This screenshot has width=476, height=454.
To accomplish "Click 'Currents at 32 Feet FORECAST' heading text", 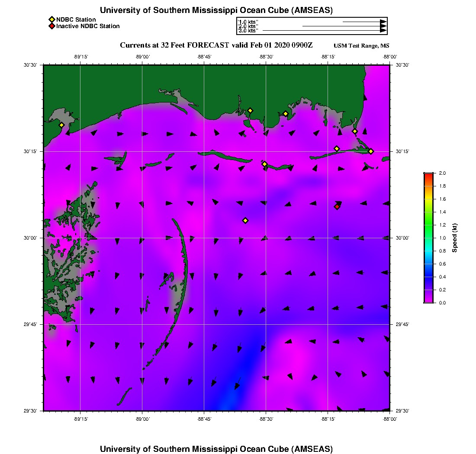I will tap(174, 45).
